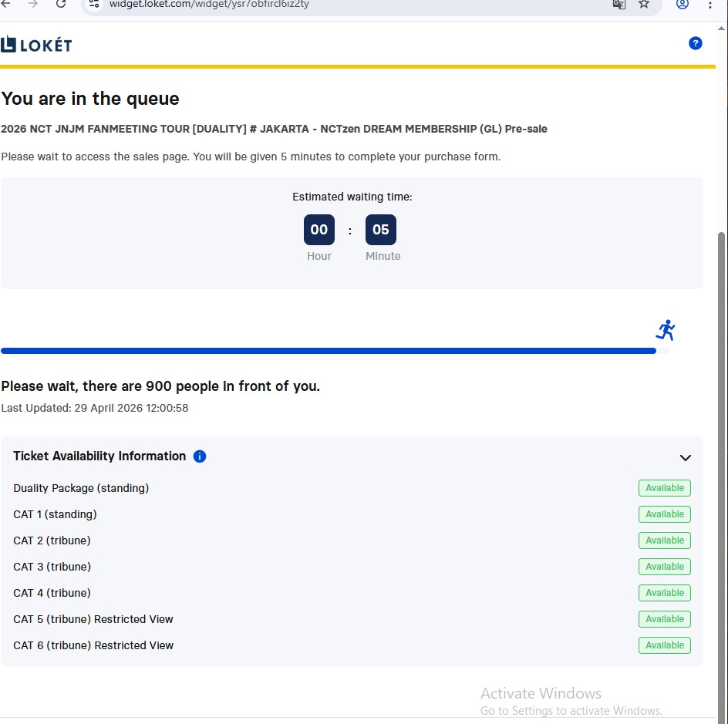Open the translate page icon in address bar
The height and width of the screenshot is (724, 728).
point(619,4)
